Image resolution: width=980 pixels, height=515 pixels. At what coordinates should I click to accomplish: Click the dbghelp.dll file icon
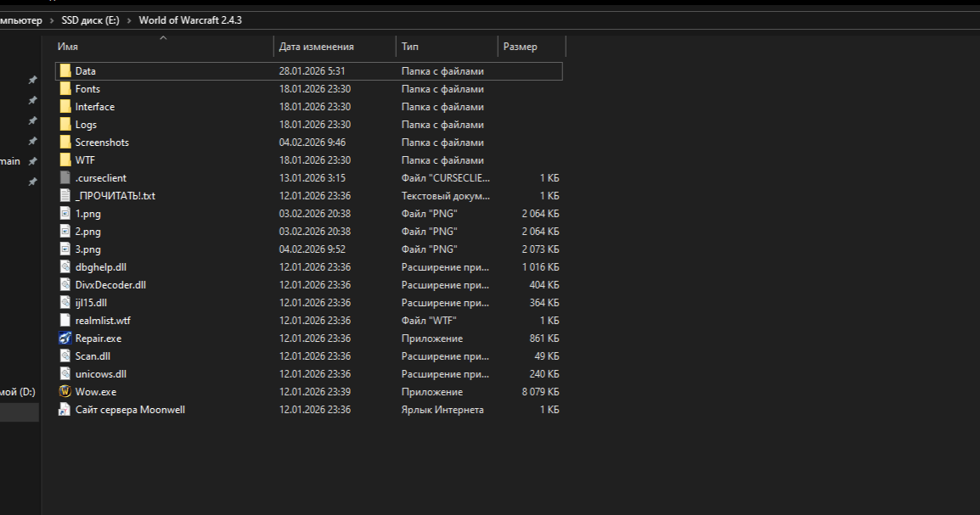[65, 267]
